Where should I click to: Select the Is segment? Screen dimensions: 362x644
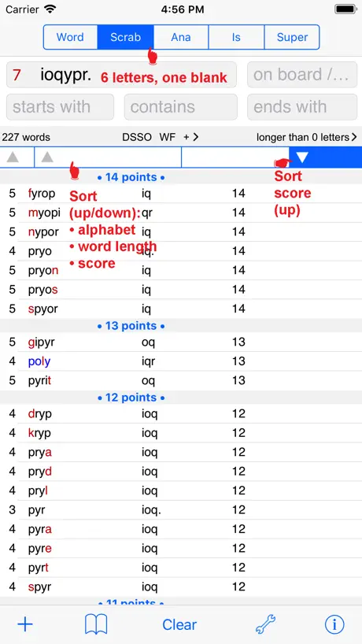pyautogui.click(x=236, y=37)
